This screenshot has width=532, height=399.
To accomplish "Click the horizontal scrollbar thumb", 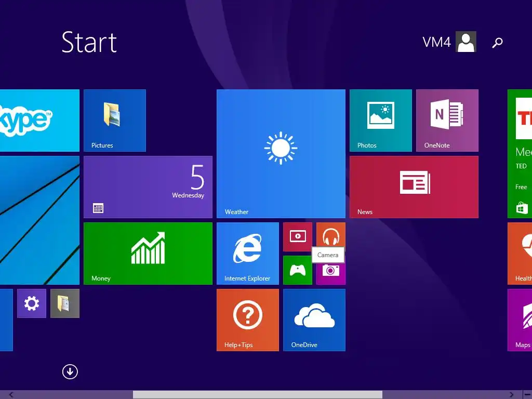I will (x=258, y=395).
